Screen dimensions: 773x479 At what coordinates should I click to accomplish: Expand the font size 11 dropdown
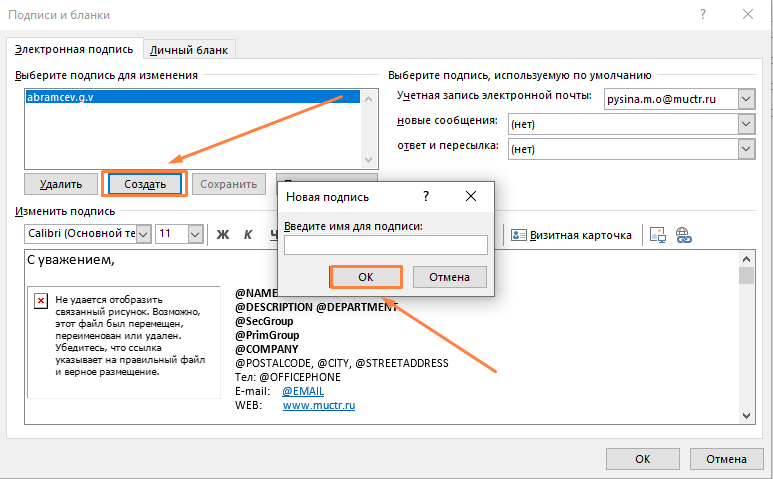(x=194, y=234)
